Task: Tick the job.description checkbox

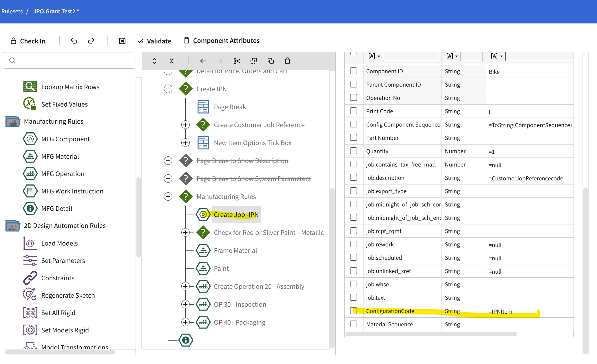Action: (x=353, y=178)
